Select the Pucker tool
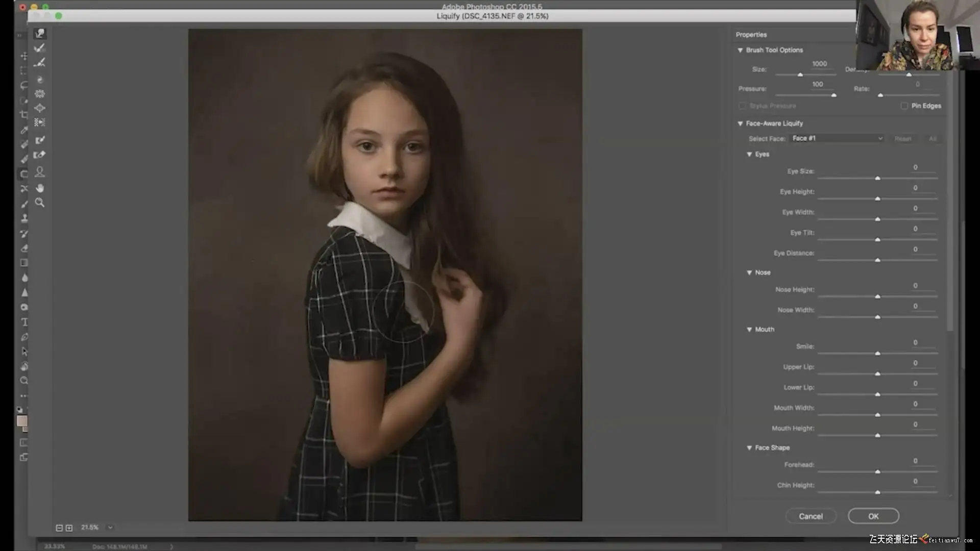Viewport: 980px width, 551px height. tap(40, 94)
